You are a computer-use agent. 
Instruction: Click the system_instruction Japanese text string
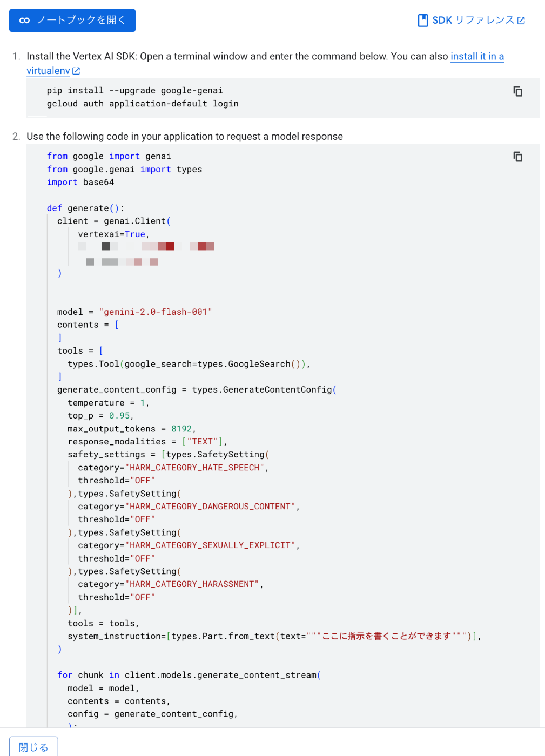tap(387, 636)
